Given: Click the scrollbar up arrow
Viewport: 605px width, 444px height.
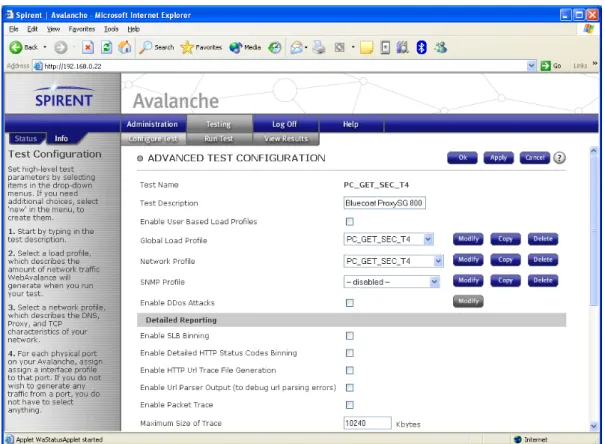Looking at the screenshot, I should coord(593,150).
